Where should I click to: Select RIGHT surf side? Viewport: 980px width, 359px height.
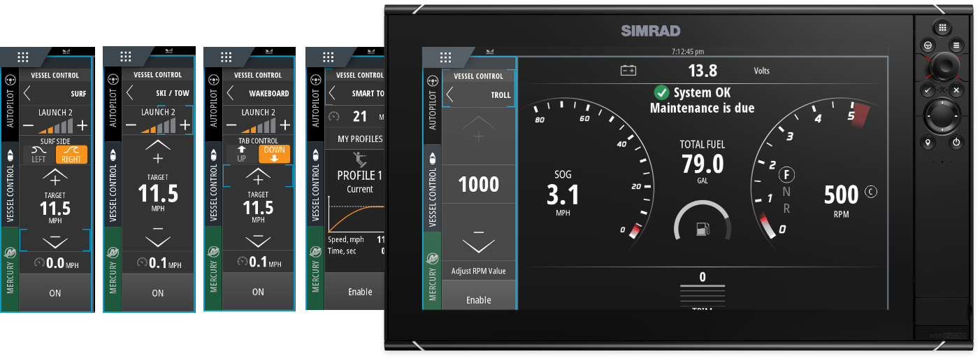(71, 155)
